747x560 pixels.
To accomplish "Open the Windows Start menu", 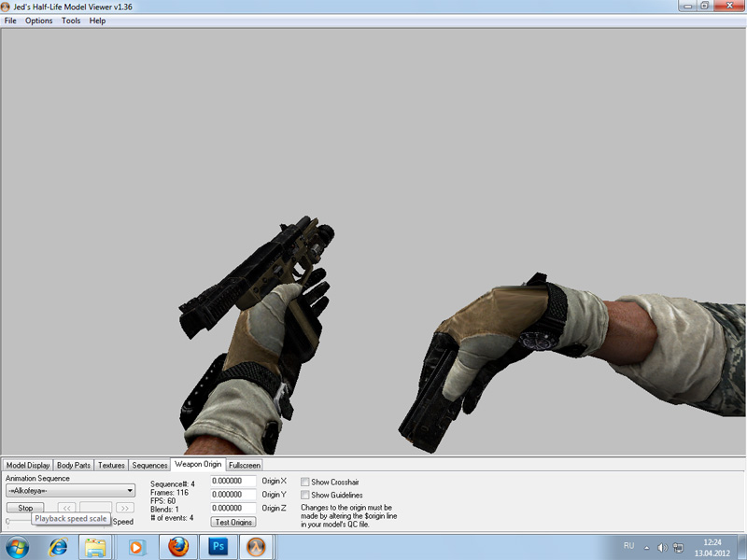I will point(18,546).
